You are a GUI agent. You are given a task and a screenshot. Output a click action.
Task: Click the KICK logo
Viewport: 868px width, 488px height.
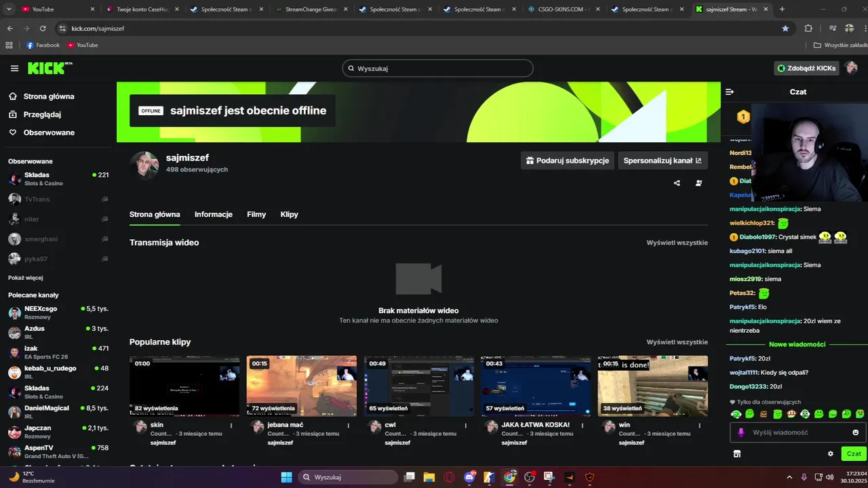(50, 68)
